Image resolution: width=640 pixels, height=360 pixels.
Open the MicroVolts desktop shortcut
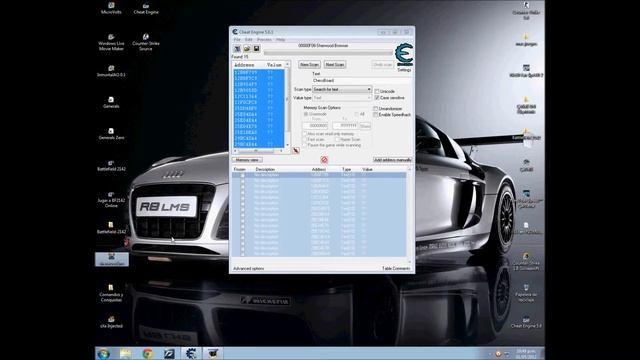point(111,8)
